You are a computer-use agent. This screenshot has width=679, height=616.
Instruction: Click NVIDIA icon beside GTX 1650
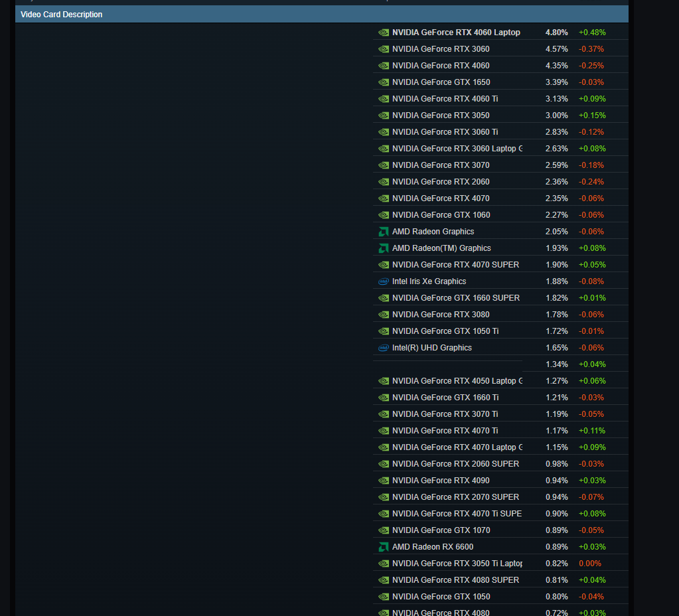click(x=384, y=82)
